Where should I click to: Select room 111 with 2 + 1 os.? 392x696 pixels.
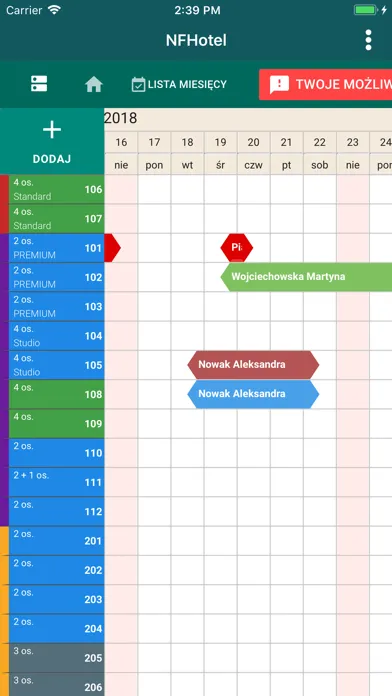56,482
